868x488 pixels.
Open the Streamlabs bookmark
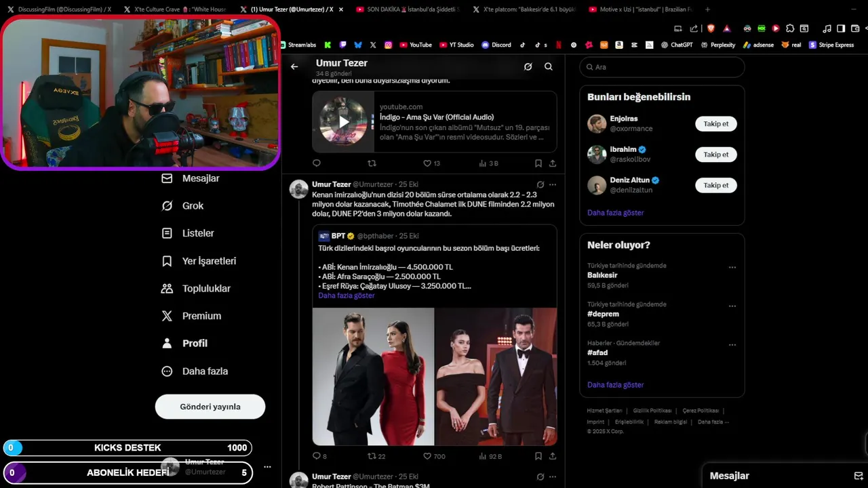298,45
